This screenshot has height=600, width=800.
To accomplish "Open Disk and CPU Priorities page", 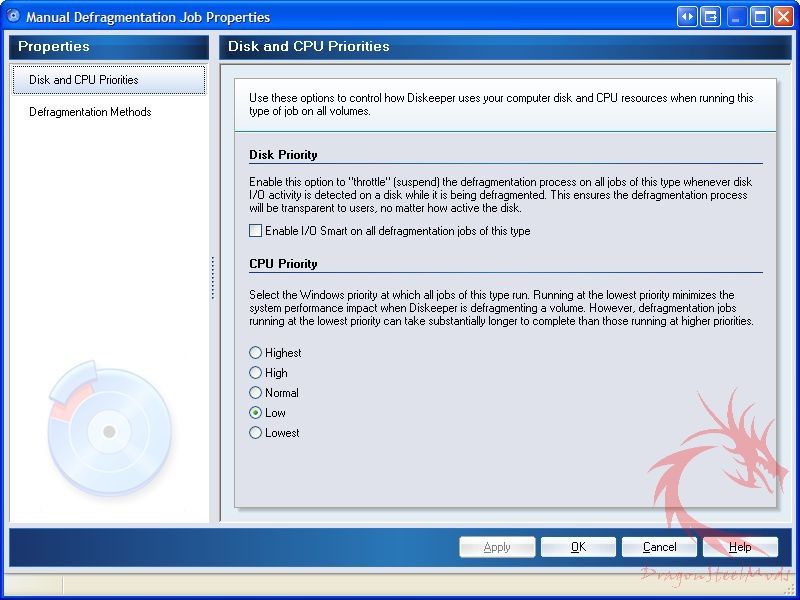I will [84, 80].
